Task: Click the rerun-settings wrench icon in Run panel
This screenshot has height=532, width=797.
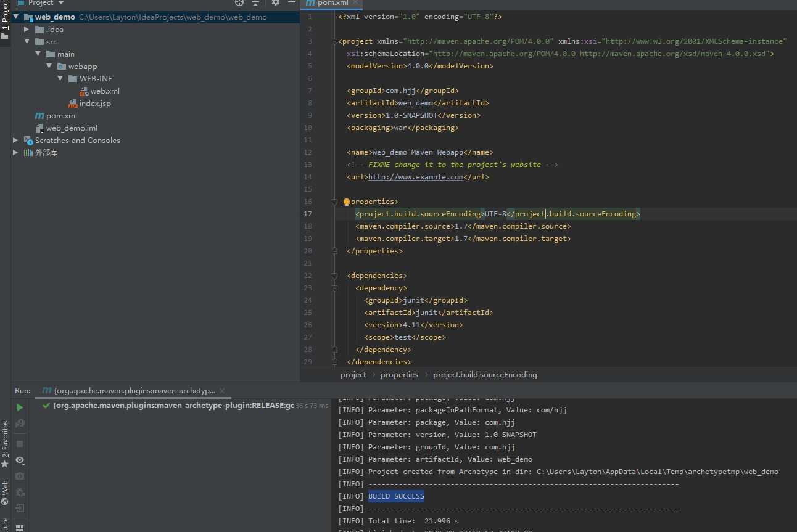Action: (20, 424)
